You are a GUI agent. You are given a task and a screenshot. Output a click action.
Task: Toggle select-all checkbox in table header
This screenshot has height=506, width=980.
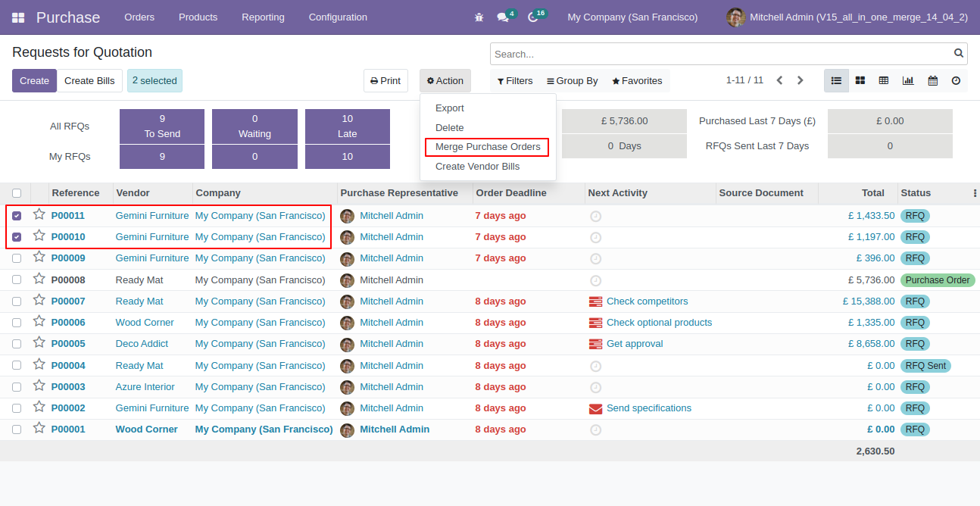click(17, 193)
